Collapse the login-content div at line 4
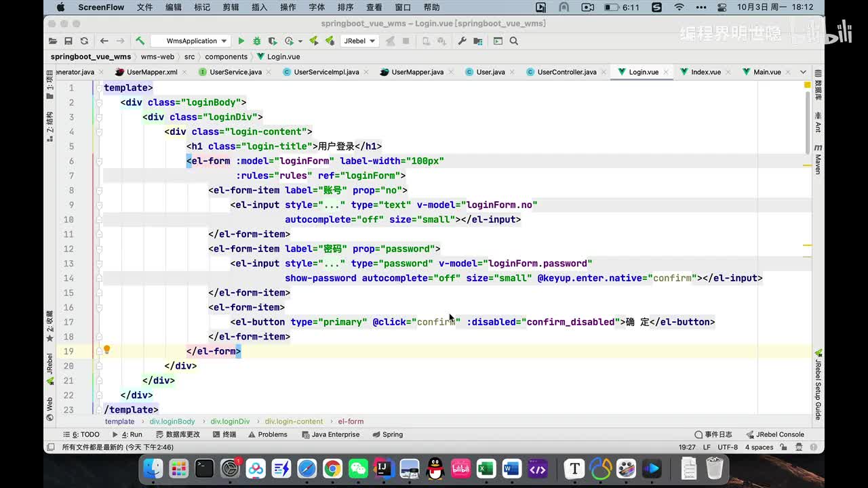 99,131
